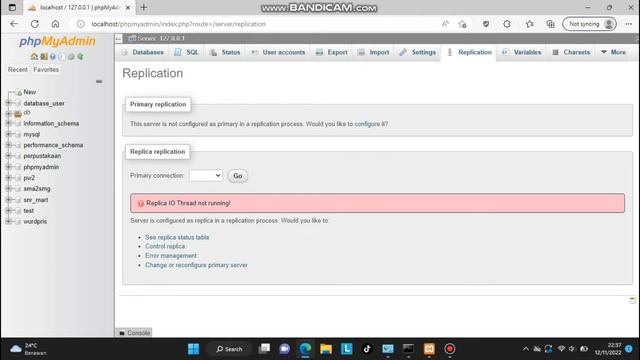Open new browser tab
Image resolution: width=640 pixels, height=360 pixels.
click(144, 7)
